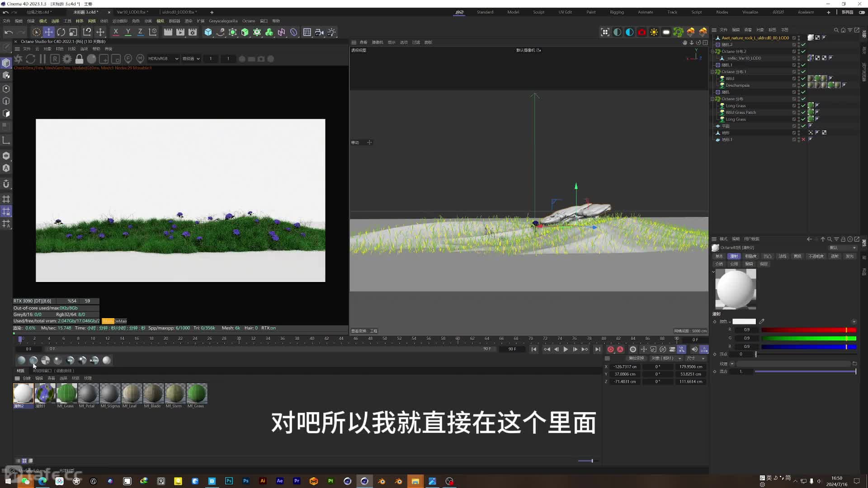The width and height of the screenshot is (868, 488).
Task: Select MI_Leaf material thumbnail
Action: (x=132, y=394)
